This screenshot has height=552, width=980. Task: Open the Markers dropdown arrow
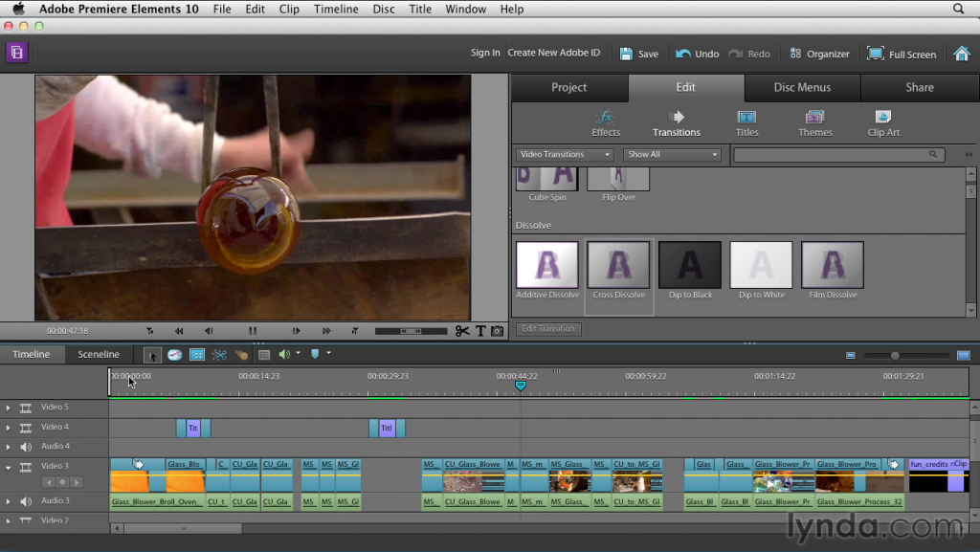pyautogui.click(x=329, y=353)
